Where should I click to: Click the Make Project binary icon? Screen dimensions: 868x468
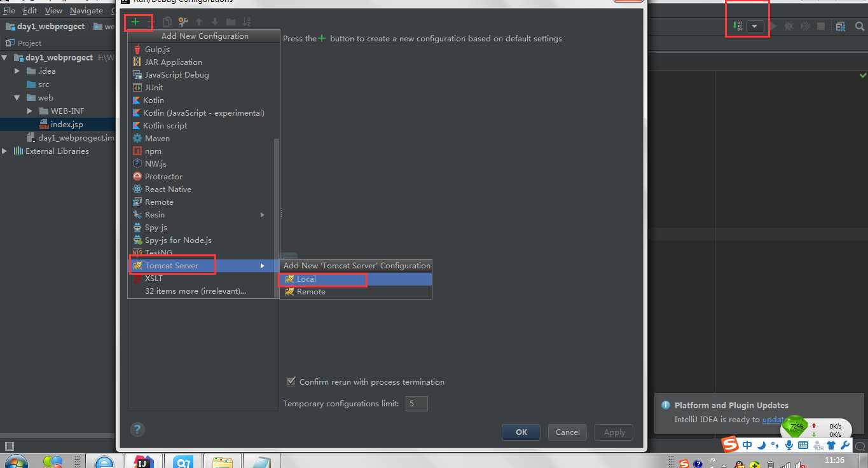click(x=737, y=26)
